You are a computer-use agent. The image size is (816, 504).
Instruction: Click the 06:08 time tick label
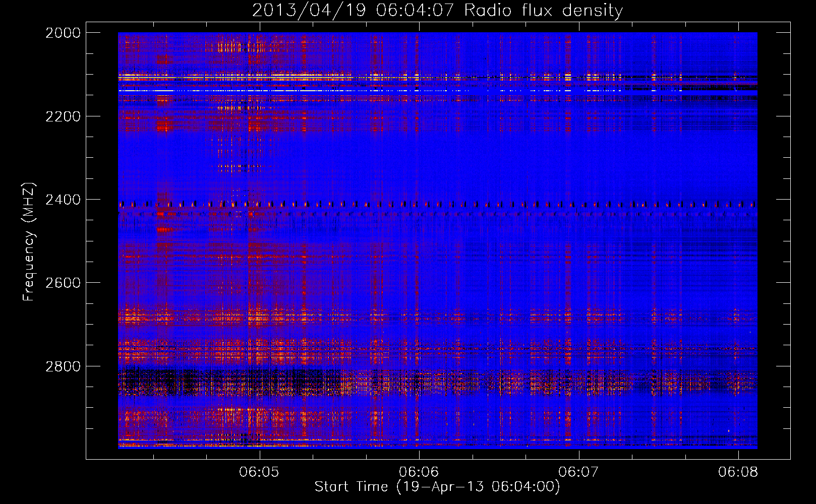[738, 472]
